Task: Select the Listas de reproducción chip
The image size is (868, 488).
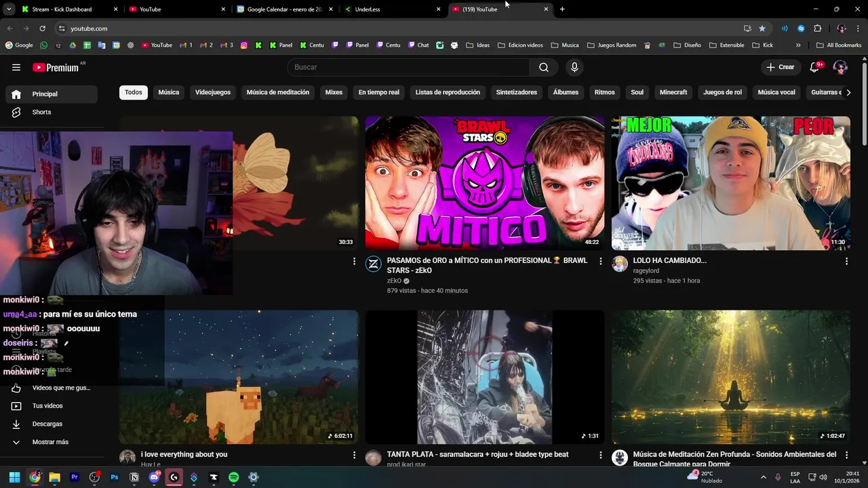Action: (448, 92)
